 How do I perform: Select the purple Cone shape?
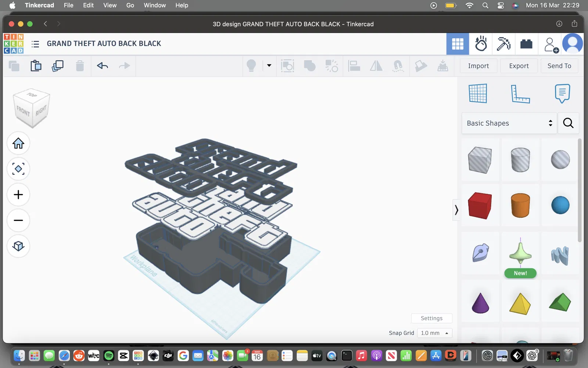point(480,303)
